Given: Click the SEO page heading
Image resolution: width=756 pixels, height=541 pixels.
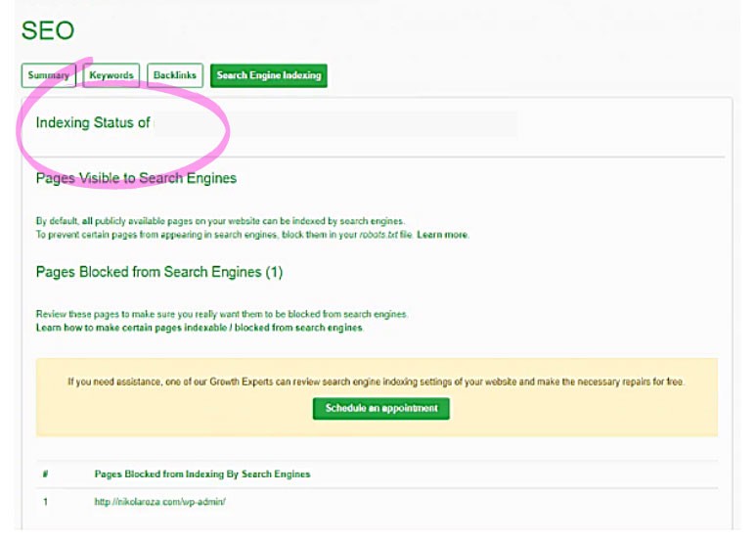Looking at the screenshot, I should pyautogui.click(x=48, y=30).
